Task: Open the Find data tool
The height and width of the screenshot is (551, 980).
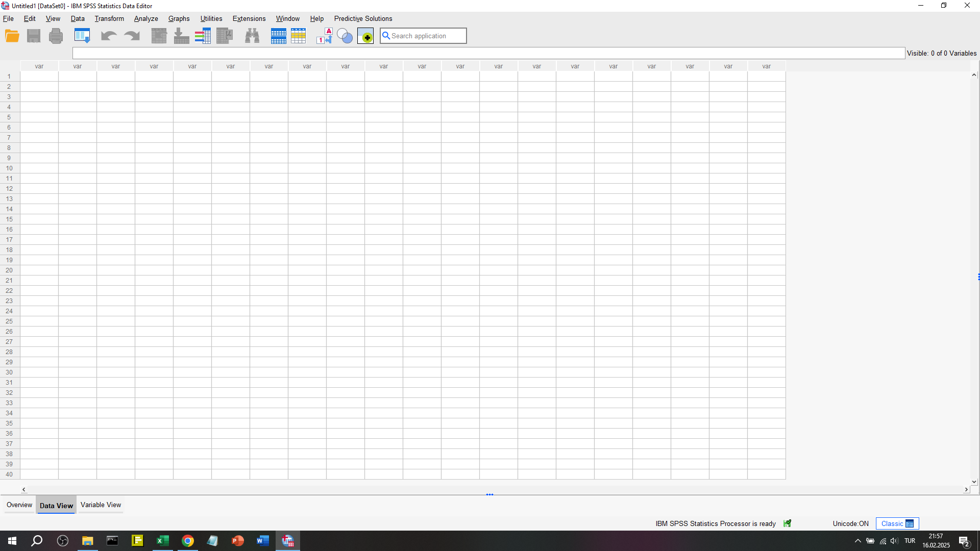Action: (x=252, y=36)
